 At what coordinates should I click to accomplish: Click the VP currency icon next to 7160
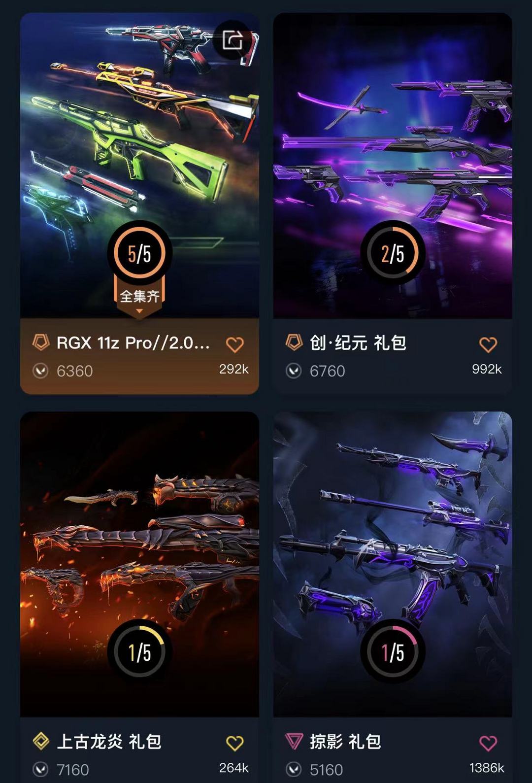pos(40,769)
